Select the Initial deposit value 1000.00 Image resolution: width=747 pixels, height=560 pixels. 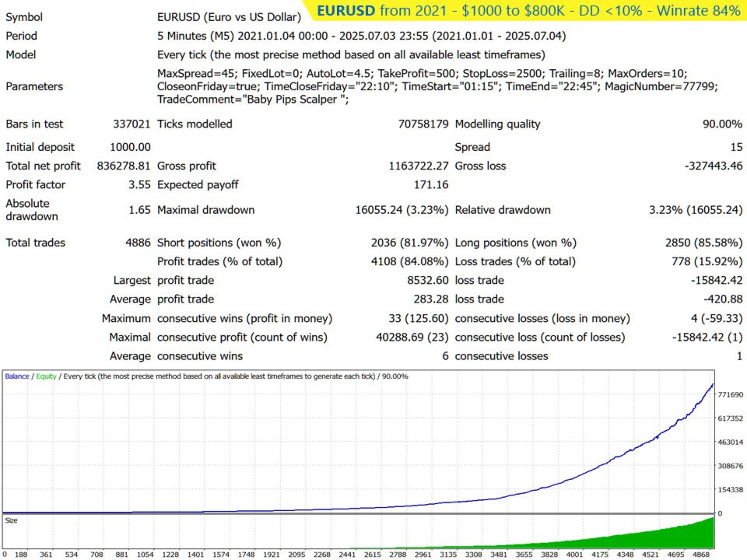click(x=130, y=147)
